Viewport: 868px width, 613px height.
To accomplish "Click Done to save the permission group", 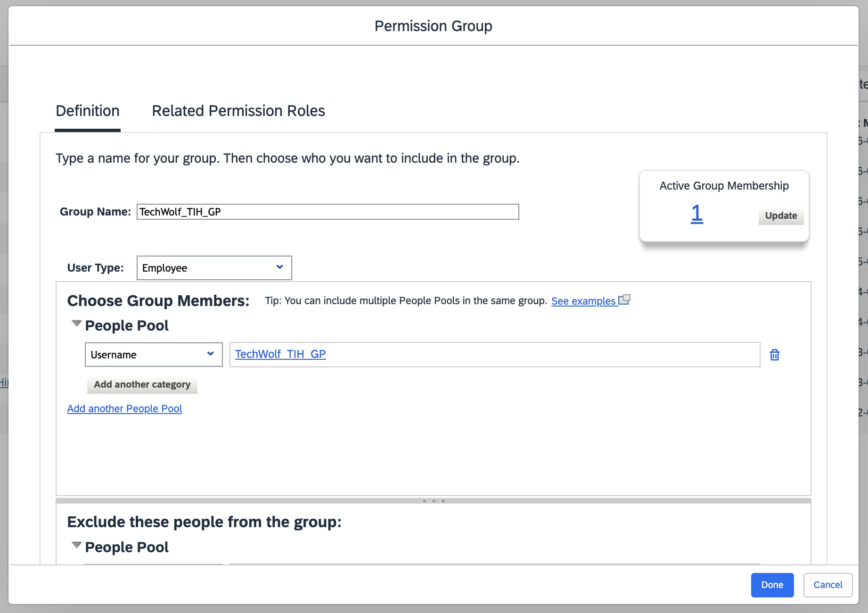I will click(772, 585).
